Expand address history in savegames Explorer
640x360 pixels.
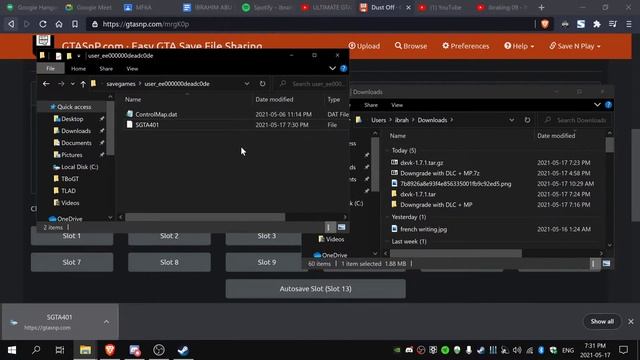tap(247, 84)
